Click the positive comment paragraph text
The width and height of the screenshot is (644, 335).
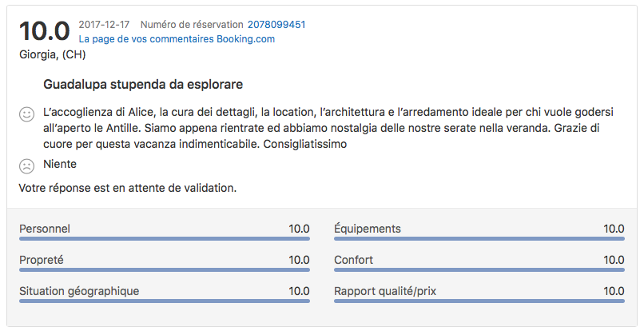click(320, 128)
